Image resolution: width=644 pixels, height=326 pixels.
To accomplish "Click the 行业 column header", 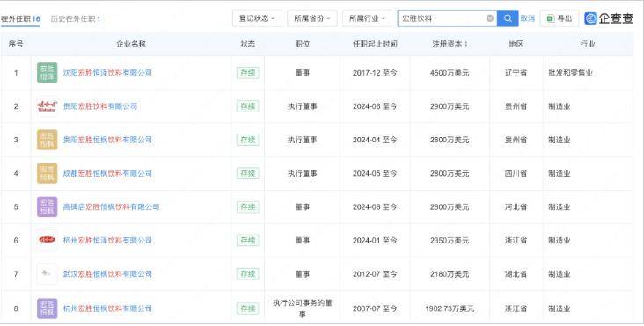I will coord(588,44).
